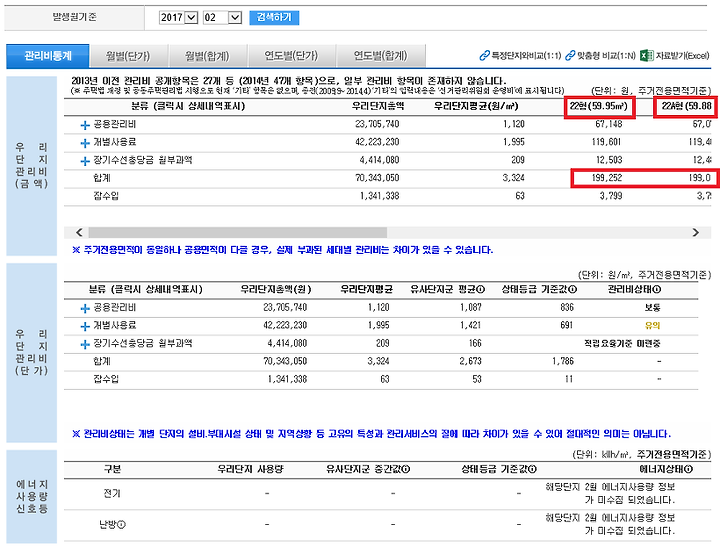The image size is (720, 547).
Task: Click the chain icon beside 맞춤형 비교
Action: (x=570, y=56)
